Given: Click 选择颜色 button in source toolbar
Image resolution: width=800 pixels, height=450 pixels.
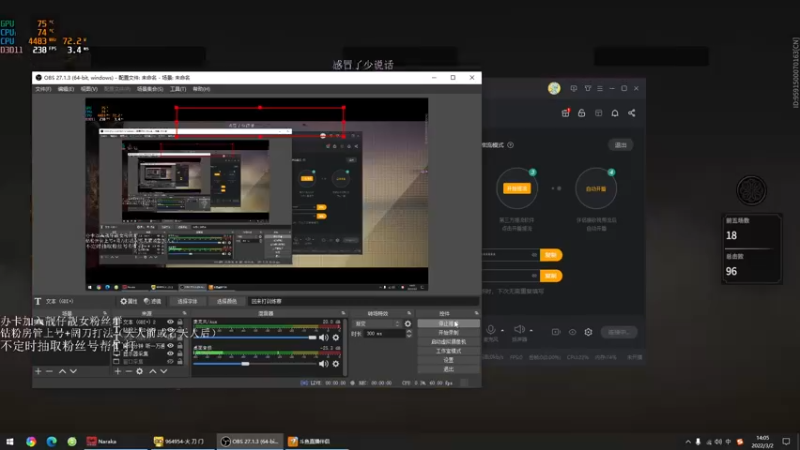Looking at the screenshot, I should tap(227, 301).
